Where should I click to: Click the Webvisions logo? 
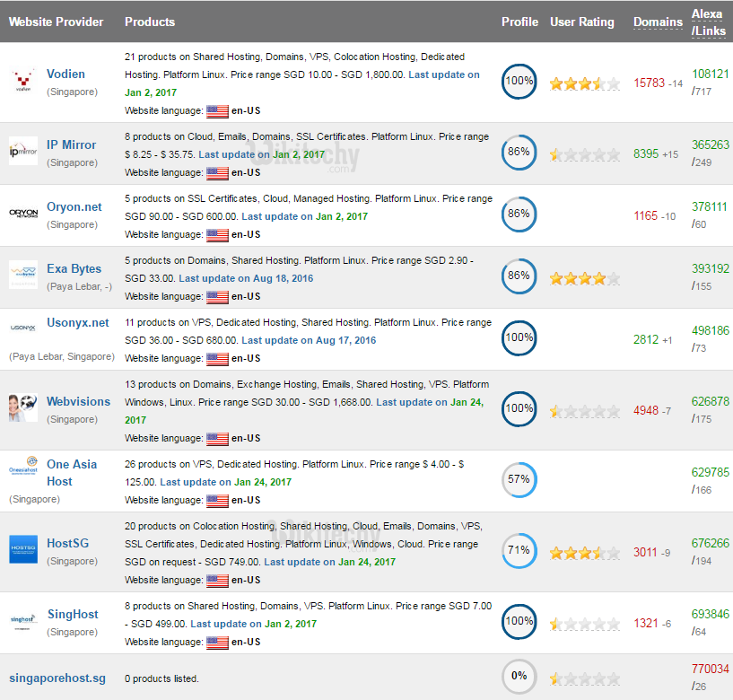click(22, 408)
